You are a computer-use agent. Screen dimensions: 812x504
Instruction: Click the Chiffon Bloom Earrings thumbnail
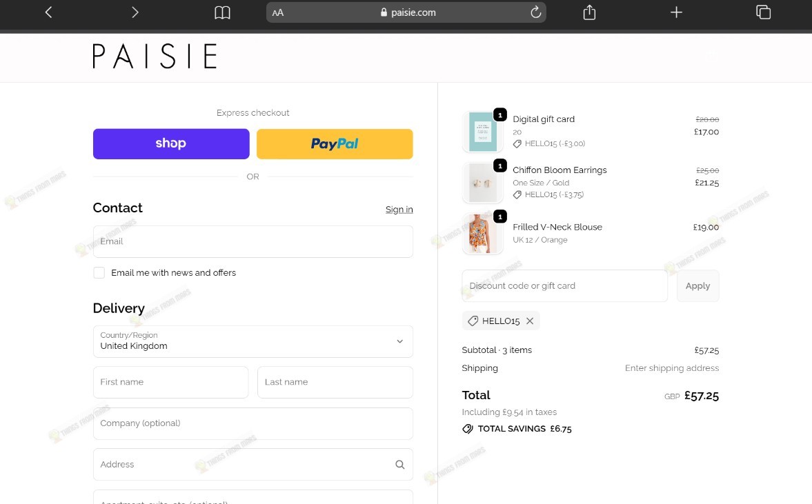(483, 183)
